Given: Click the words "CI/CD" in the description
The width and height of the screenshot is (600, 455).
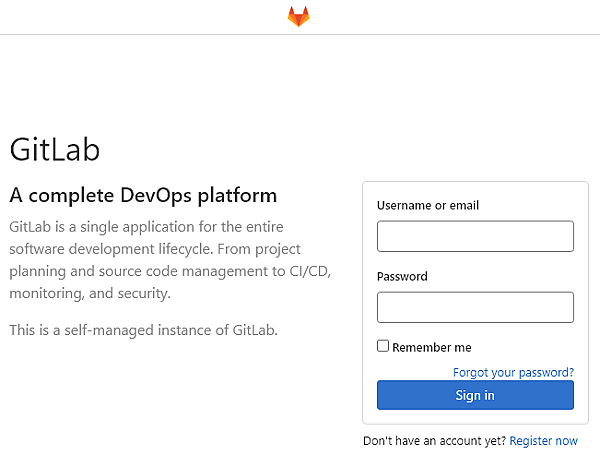Looking at the screenshot, I should coord(306,271).
